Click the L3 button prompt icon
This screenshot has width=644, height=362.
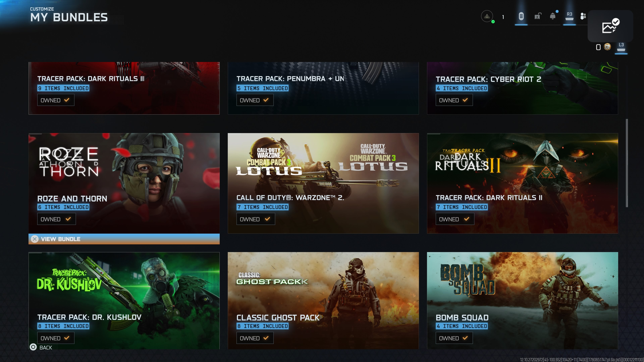[621, 47]
